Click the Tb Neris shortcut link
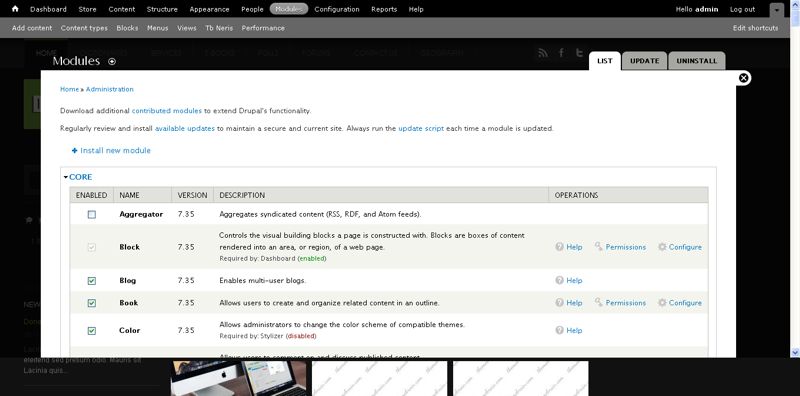The image size is (800, 396). 219,28
